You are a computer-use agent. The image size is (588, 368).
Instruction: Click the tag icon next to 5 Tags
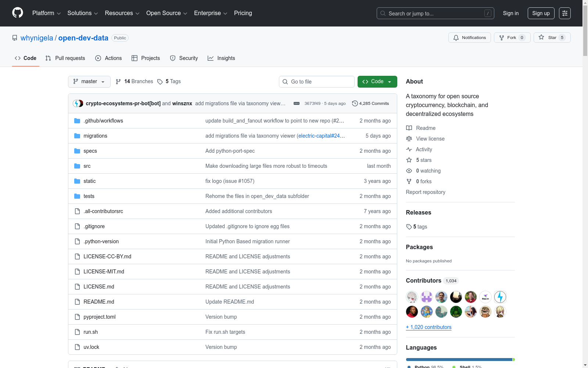pos(160,82)
